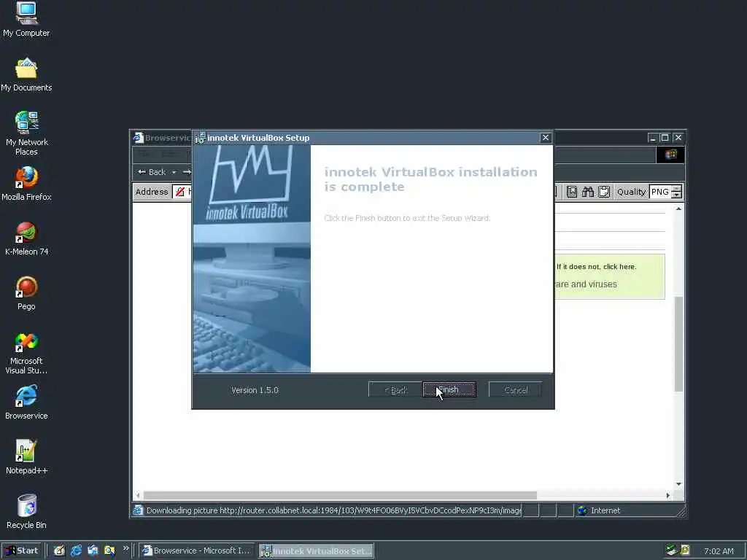Open the Quality PNG dropdown
The height and width of the screenshot is (560, 747).
tap(665, 192)
